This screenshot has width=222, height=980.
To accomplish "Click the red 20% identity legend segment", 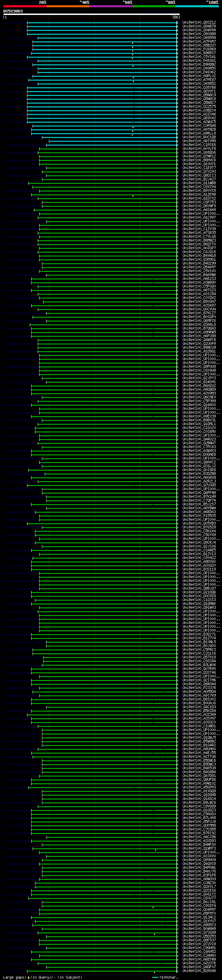I will tap(25, 7).
